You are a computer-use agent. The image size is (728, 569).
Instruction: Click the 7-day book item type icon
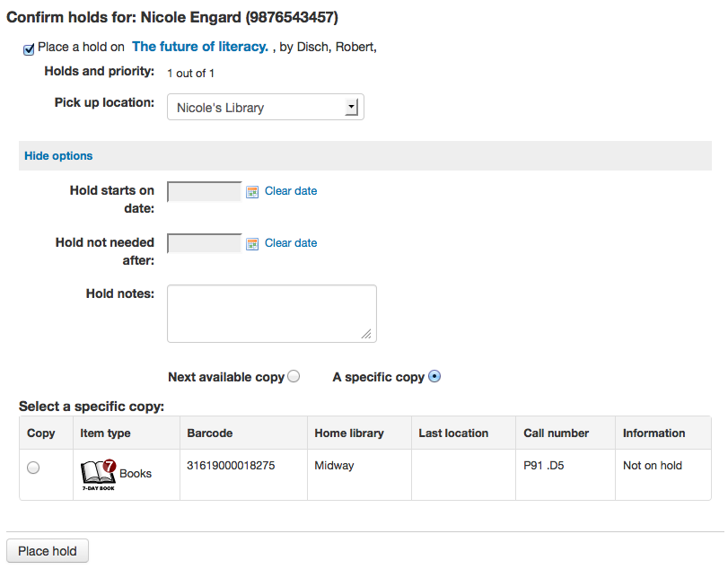[99, 475]
